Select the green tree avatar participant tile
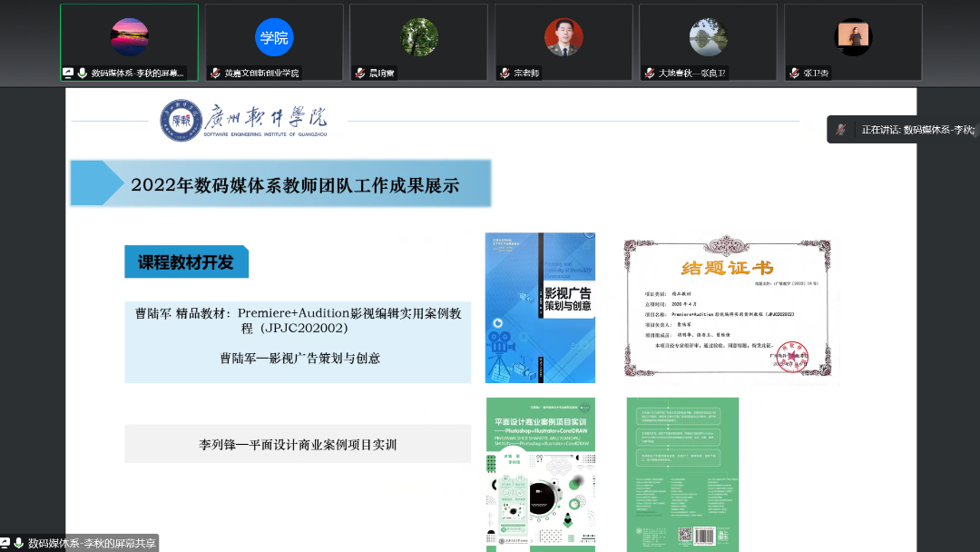Viewport: 980px width, 552px height. tap(419, 37)
